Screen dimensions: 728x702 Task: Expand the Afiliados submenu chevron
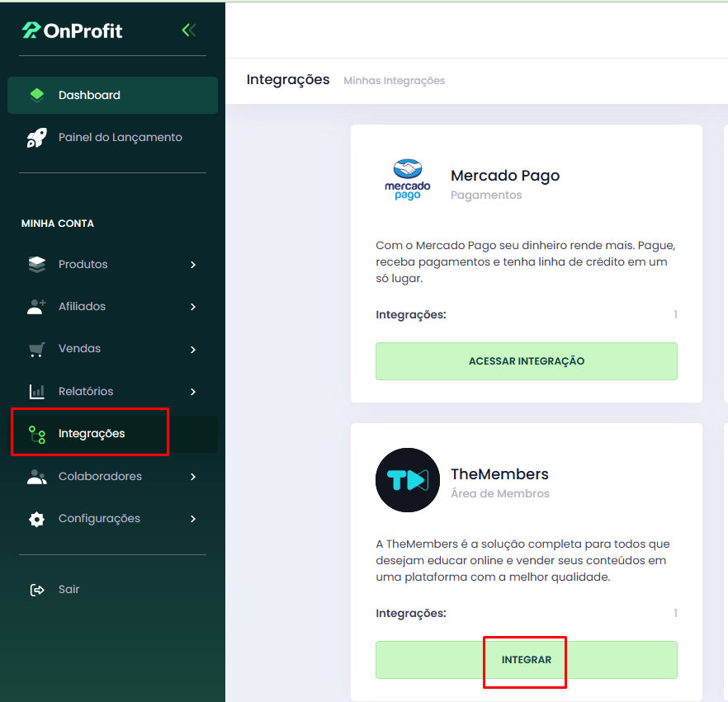(193, 307)
